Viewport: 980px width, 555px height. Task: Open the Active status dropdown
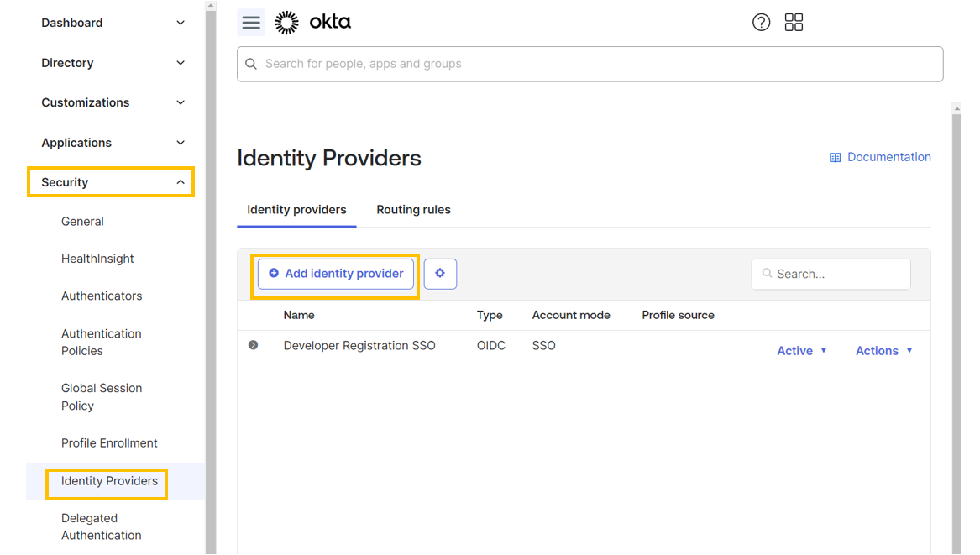pyautogui.click(x=801, y=350)
